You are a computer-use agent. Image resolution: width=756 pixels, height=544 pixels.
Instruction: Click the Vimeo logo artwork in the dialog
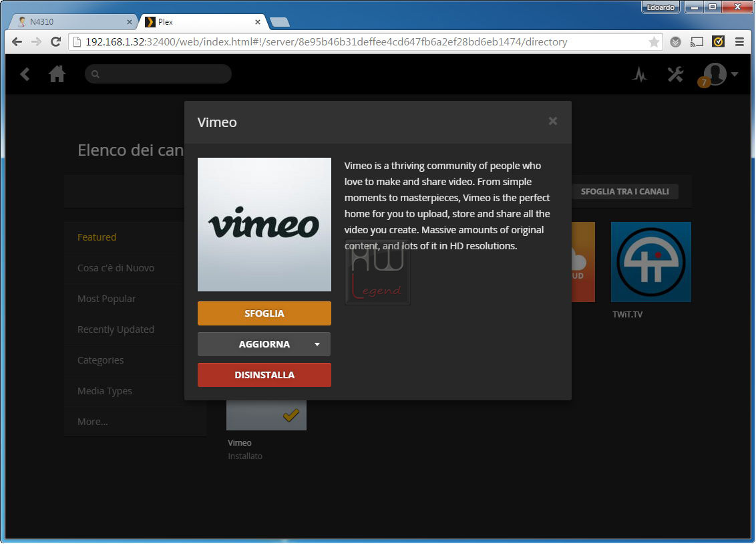(x=264, y=225)
